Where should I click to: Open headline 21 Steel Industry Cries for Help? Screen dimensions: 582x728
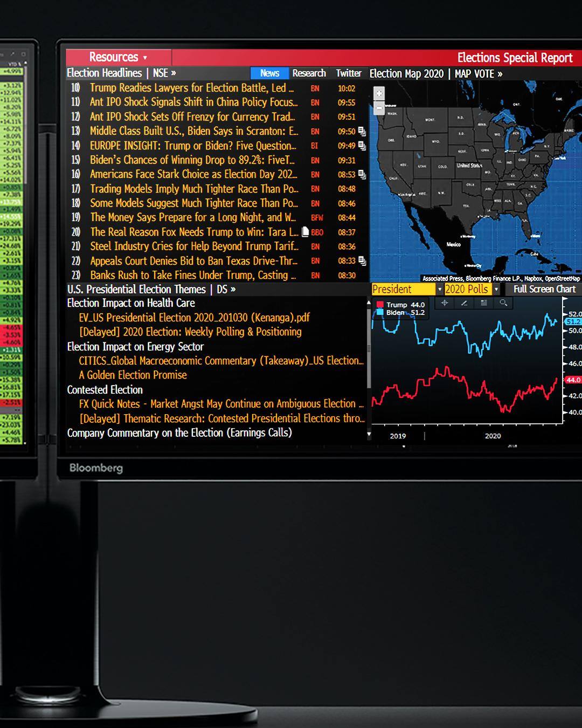click(x=194, y=246)
